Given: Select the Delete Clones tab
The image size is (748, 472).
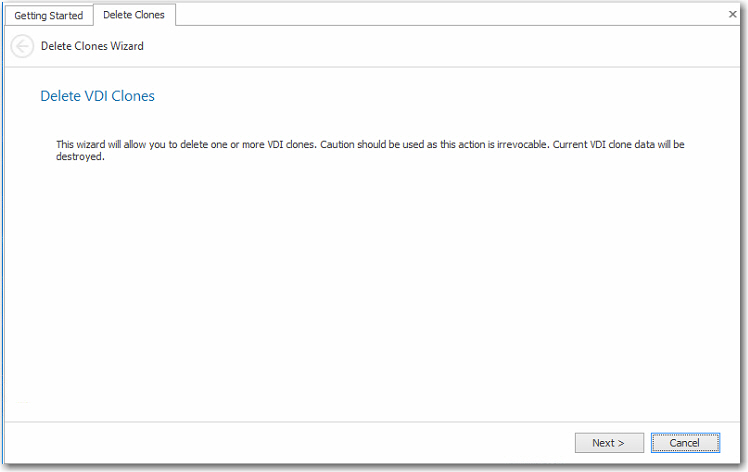Looking at the screenshot, I should [x=134, y=15].
